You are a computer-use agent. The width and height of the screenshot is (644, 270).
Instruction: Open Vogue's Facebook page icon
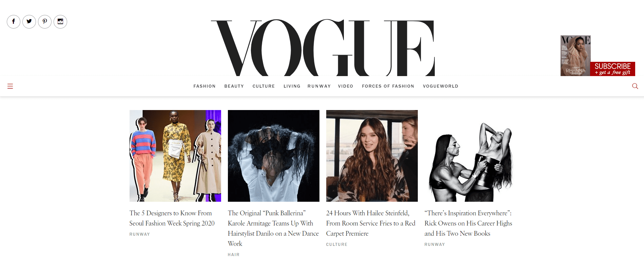point(14,22)
